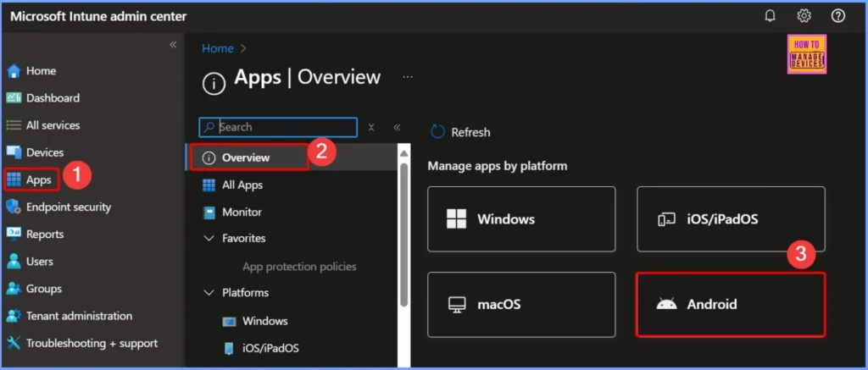The height and width of the screenshot is (370, 868).
Task: Click the All services list icon
Action: click(14, 125)
